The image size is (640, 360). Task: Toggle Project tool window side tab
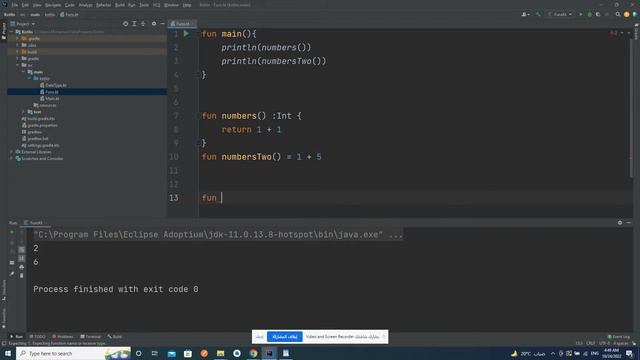4,31
